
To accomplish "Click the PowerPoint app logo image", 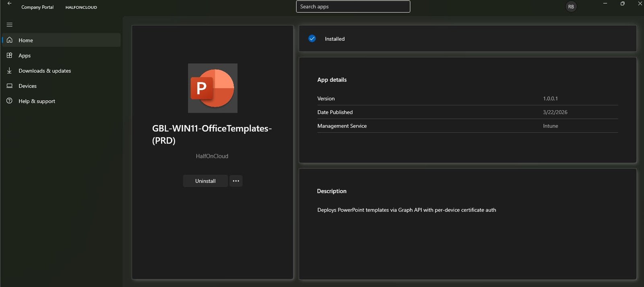I will (x=213, y=88).
